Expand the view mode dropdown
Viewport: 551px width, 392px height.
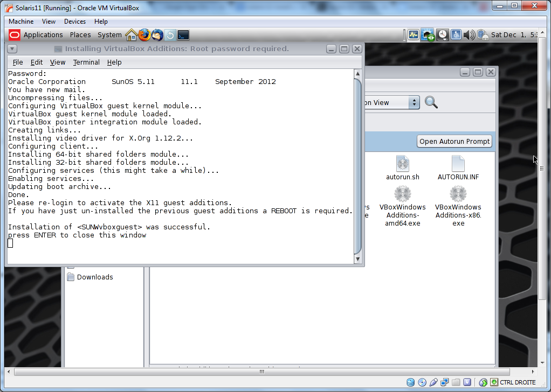coord(414,102)
